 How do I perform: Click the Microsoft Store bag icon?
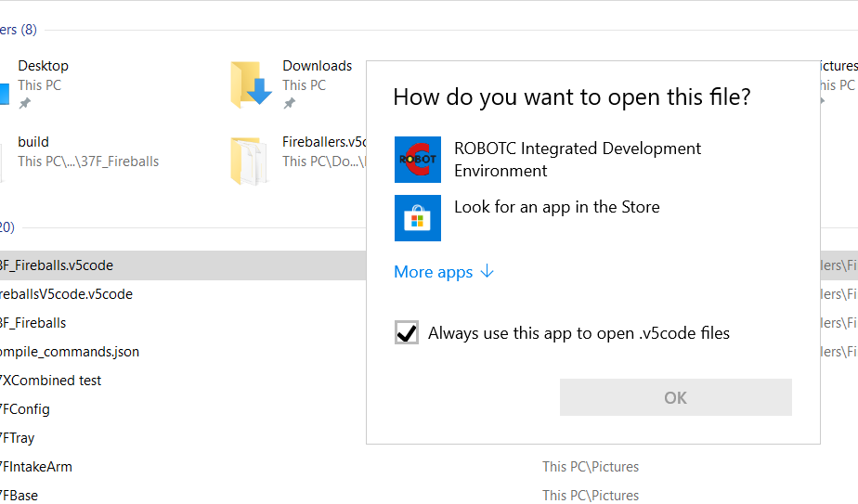tap(418, 218)
